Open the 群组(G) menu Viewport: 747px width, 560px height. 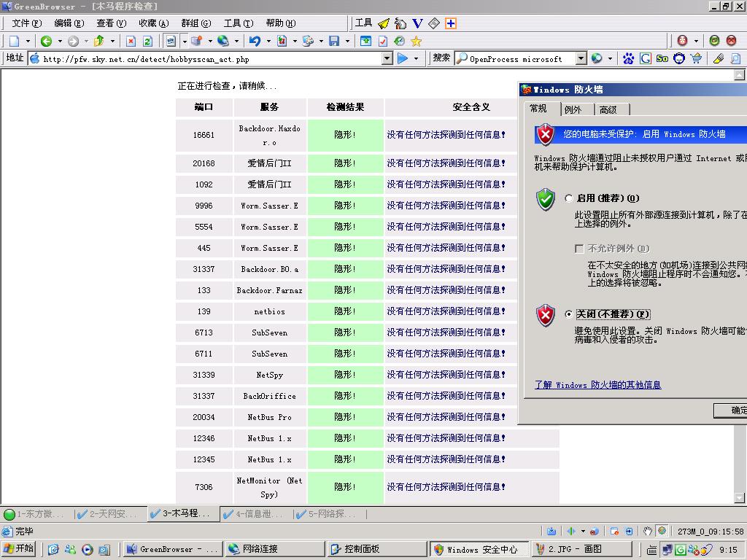pyautogui.click(x=196, y=23)
